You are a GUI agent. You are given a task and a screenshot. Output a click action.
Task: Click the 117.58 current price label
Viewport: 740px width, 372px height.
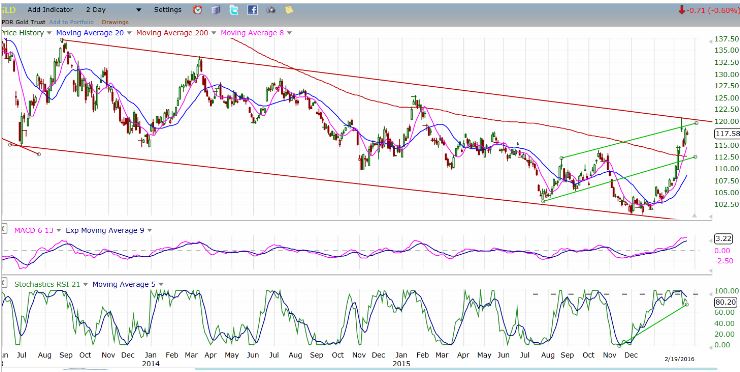tap(726, 134)
